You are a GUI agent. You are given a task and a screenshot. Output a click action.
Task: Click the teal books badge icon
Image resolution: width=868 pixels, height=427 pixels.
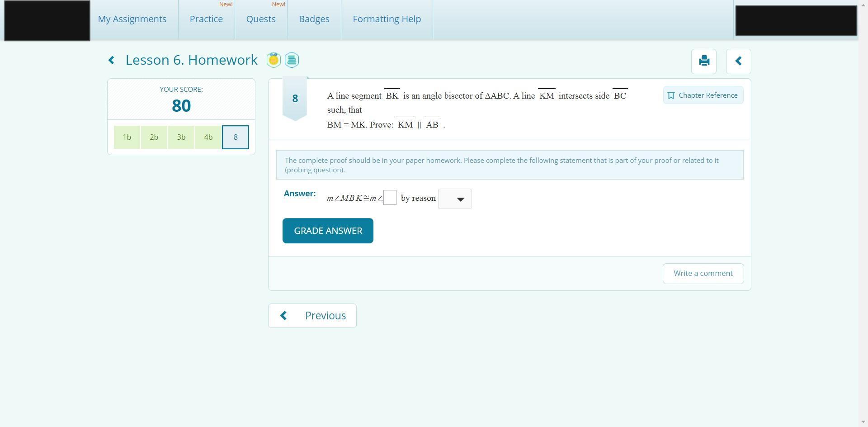(292, 60)
